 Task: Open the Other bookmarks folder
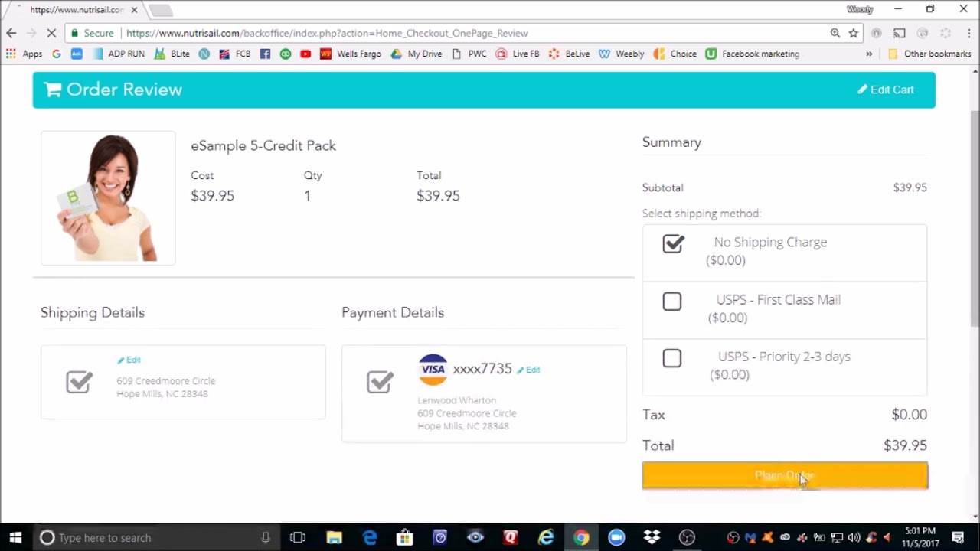coord(929,54)
